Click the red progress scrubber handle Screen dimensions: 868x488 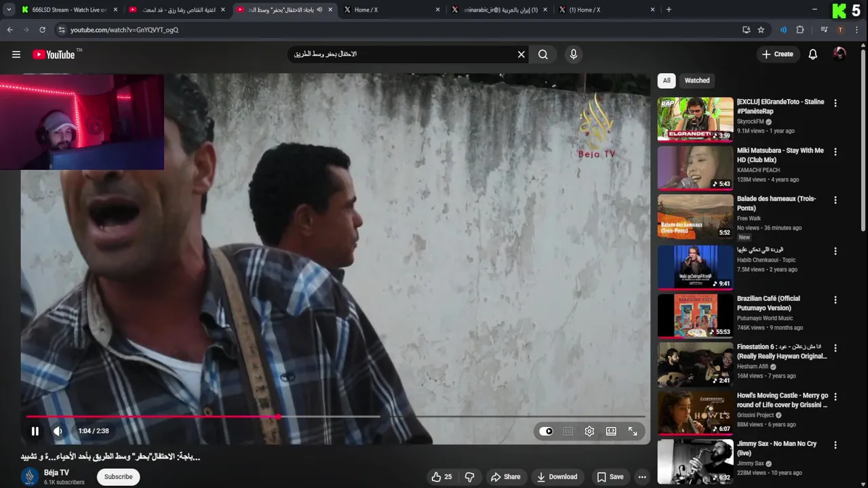click(x=278, y=416)
